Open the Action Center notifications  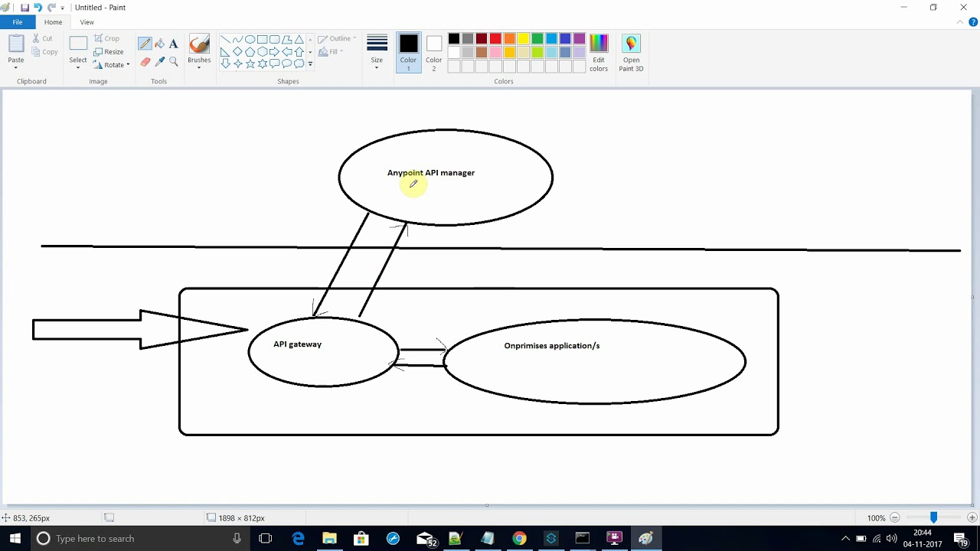pos(961,539)
